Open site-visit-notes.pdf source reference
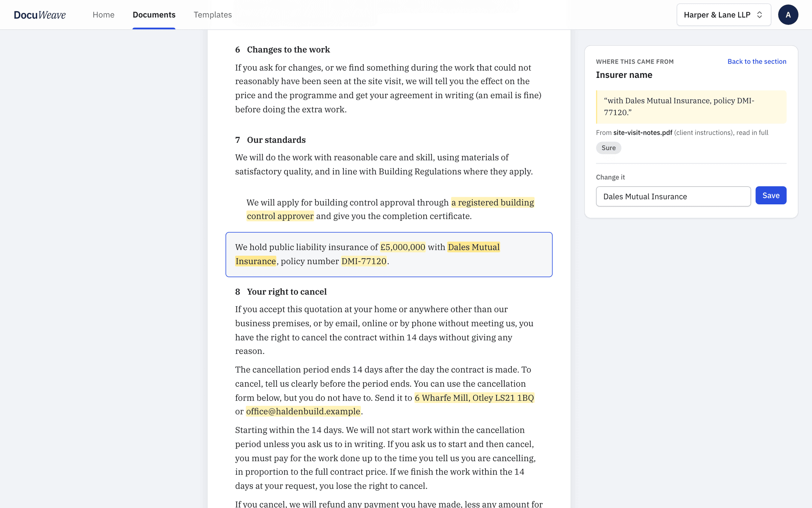The height and width of the screenshot is (508, 812). (x=642, y=133)
